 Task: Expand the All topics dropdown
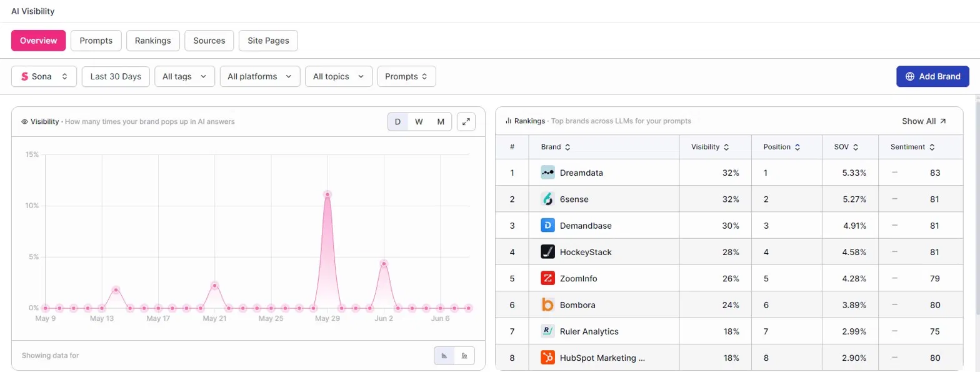339,76
